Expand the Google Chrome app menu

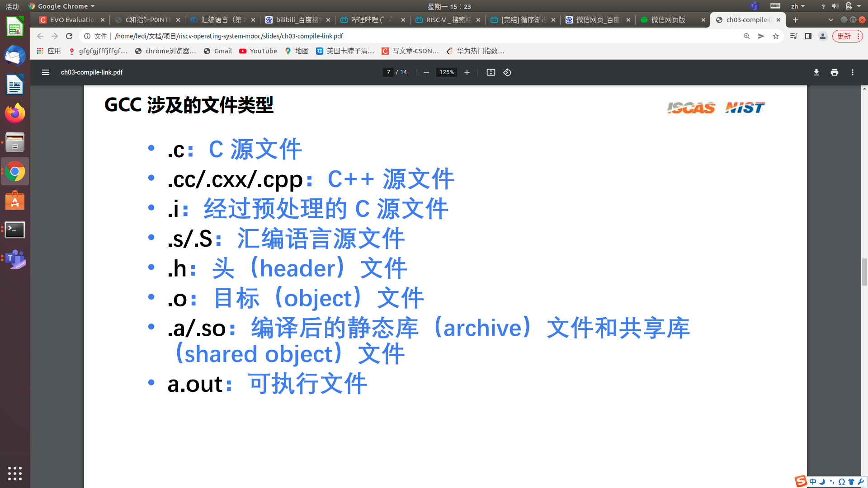(62, 6)
